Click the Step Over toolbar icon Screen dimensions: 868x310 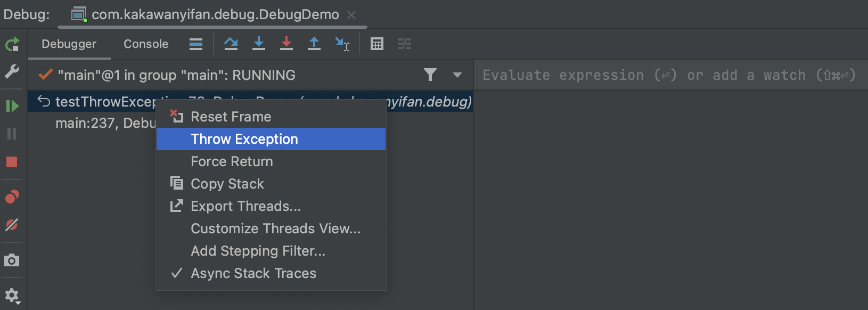tap(231, 44)
